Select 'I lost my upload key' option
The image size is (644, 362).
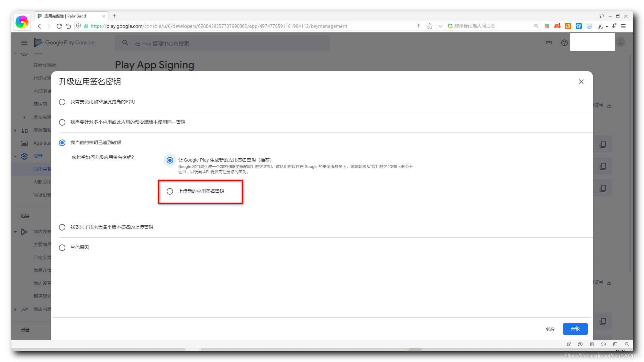(62, 227)
